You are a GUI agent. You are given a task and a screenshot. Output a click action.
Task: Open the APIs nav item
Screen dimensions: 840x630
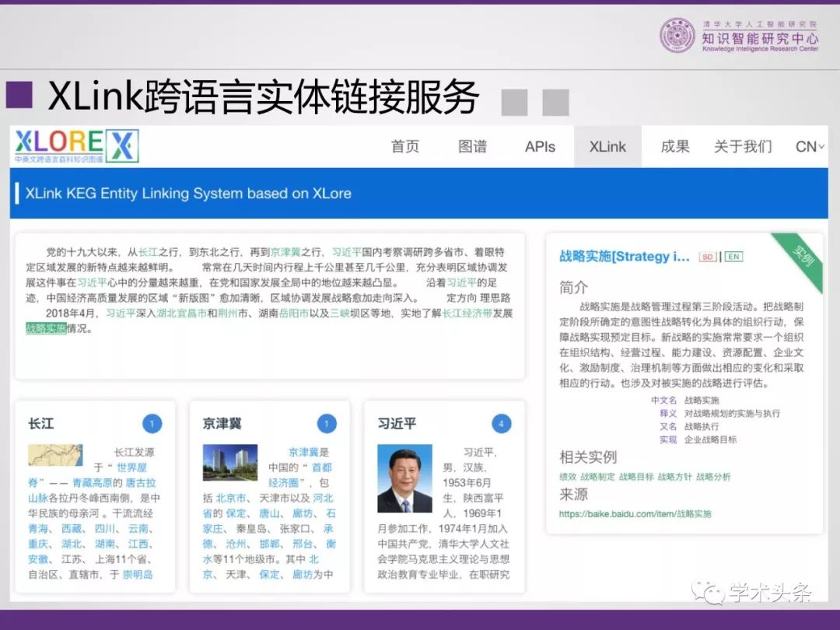click(540, 147)
